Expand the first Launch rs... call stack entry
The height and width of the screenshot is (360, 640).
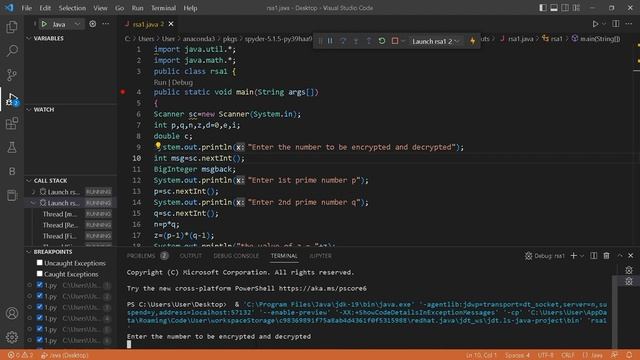[x=33, y=191]
